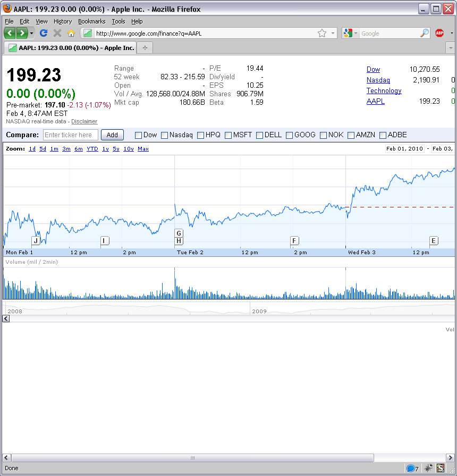The width and height of the screenshot is (457, 476).
Task: Open the back-navigation history dropdown
Action: click(x=31, y=33)
